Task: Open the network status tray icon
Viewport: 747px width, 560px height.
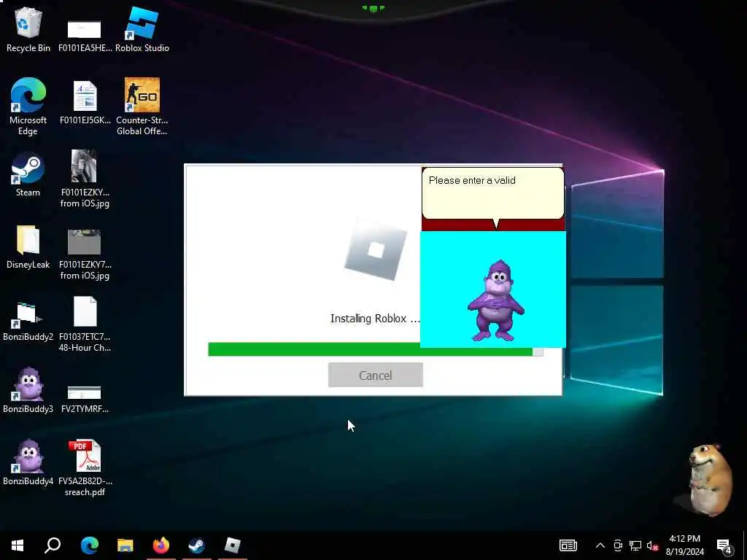Action: [x=635, y=545]
